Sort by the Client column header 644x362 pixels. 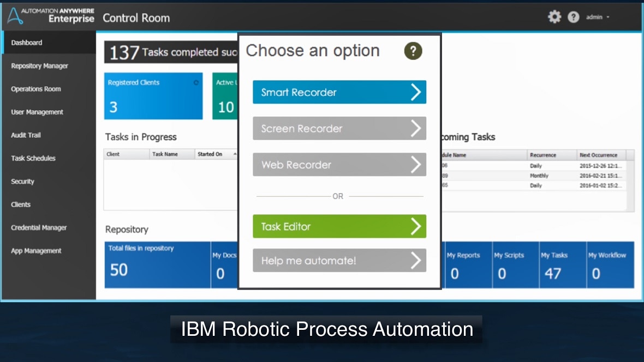(x=127, y=154)
